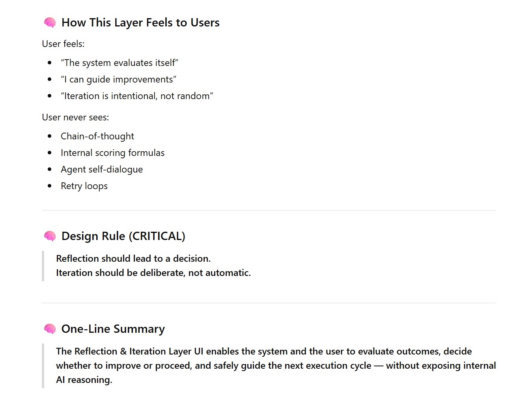Click the "Design Rule (CRITICAL)" heading
Screen dimensions: 532x407
123,236
